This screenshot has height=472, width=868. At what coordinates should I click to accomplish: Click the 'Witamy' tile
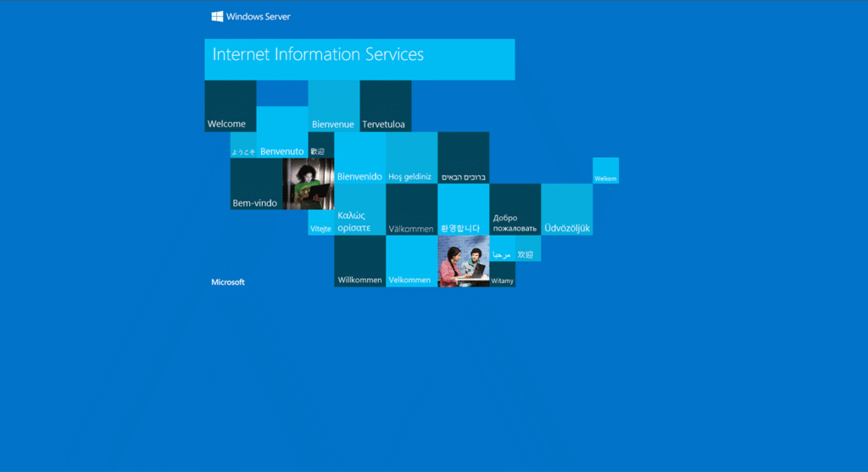[x=503, y=275]
